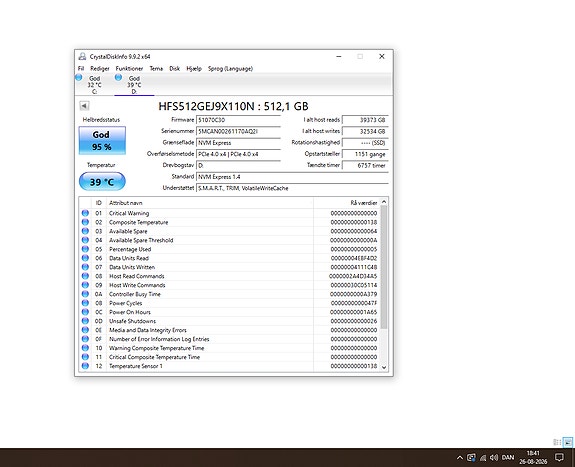575x467 pixels.
Task: Select the Critical Composite Temperature Time row
Action: [230, 357]
